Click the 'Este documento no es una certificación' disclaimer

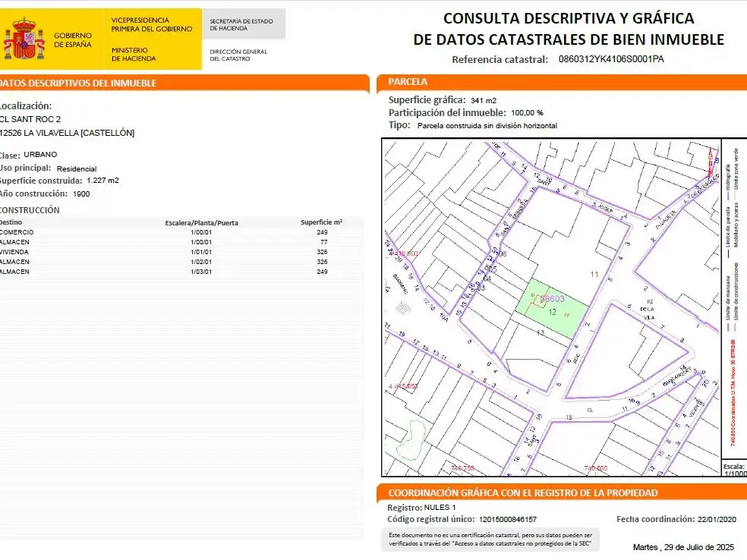490,539
